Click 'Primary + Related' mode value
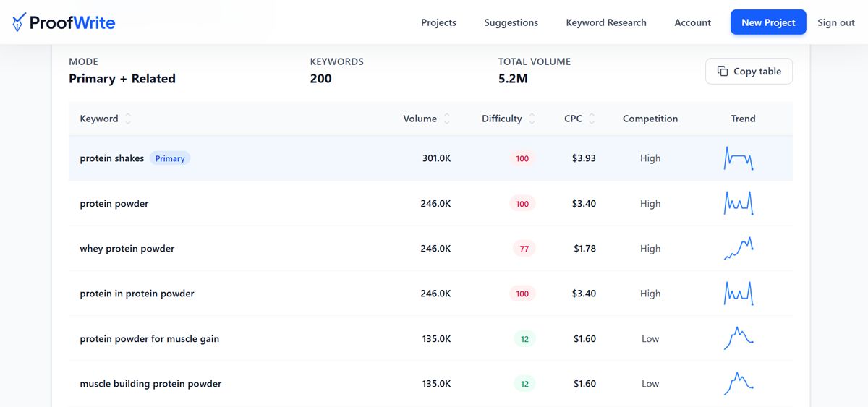 point(122,78)
